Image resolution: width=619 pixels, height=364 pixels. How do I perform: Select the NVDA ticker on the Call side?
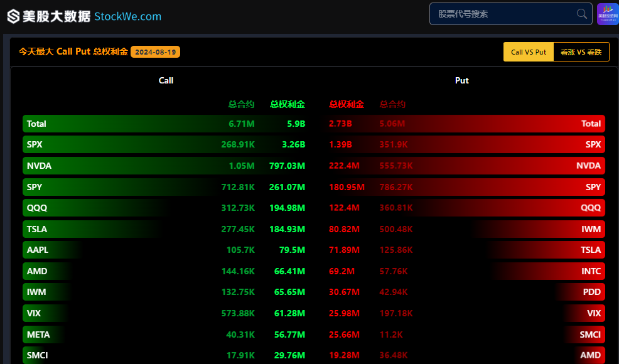pos(39,166)
